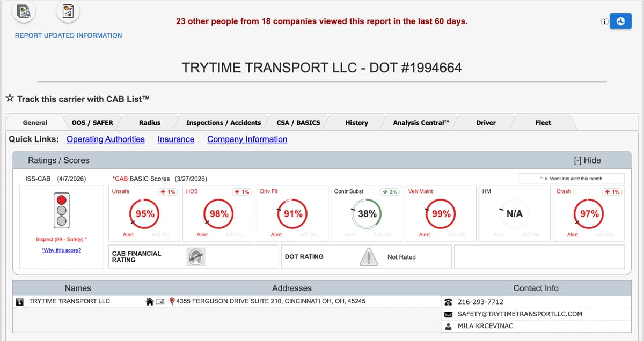Click the star next to Track this carrier
Screen dimensions: 644x341
(10, 99)
